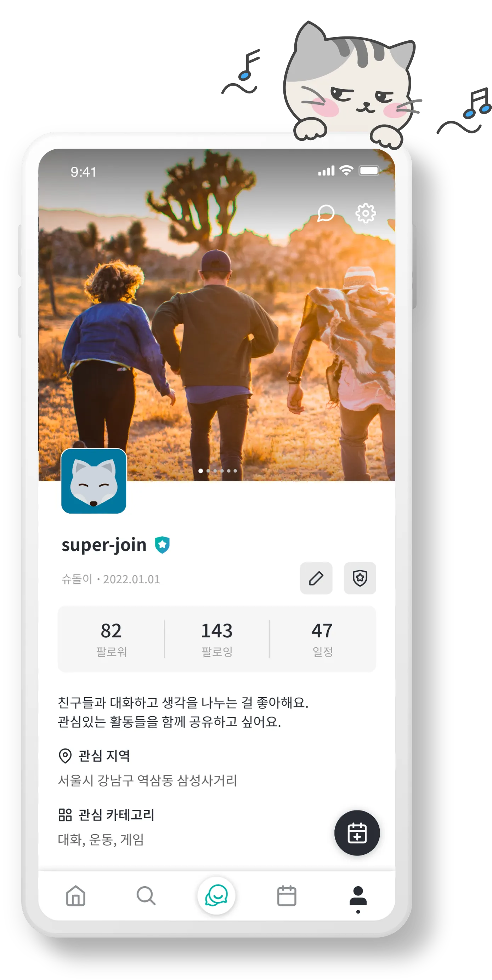This screenshot has width=492, height=980.
Task: Select the profile person tab
Action: (357, 899)
